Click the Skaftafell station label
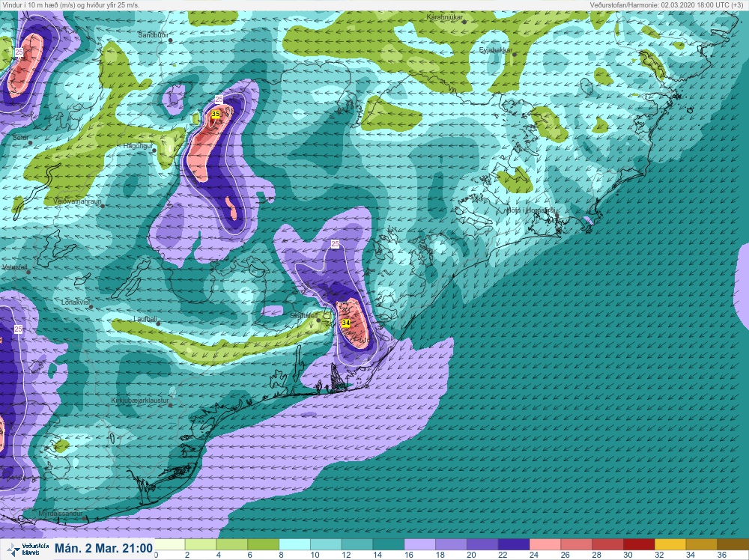 point(303,316)
